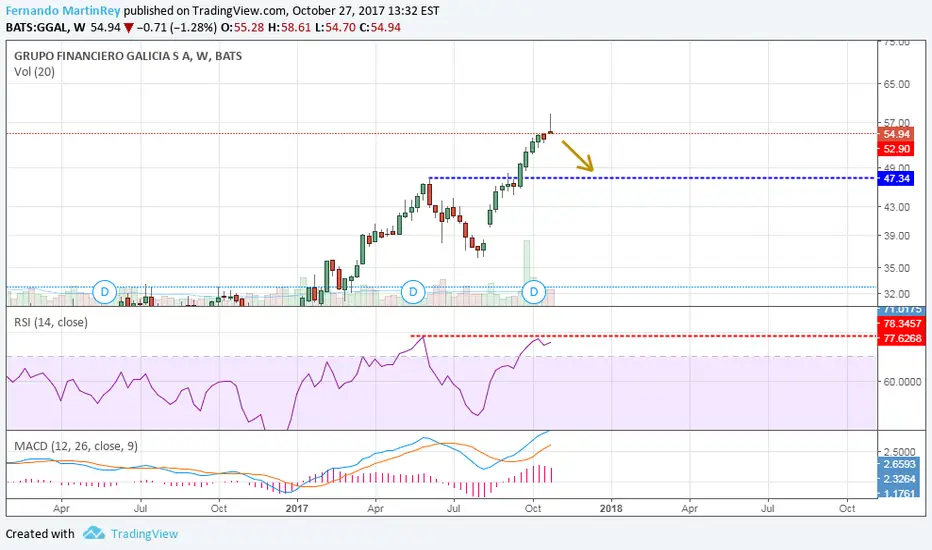This screenshot has height=550, width=932.
Task: Click the RSI (14, close) indicator label
Action: tap(51, 322)
